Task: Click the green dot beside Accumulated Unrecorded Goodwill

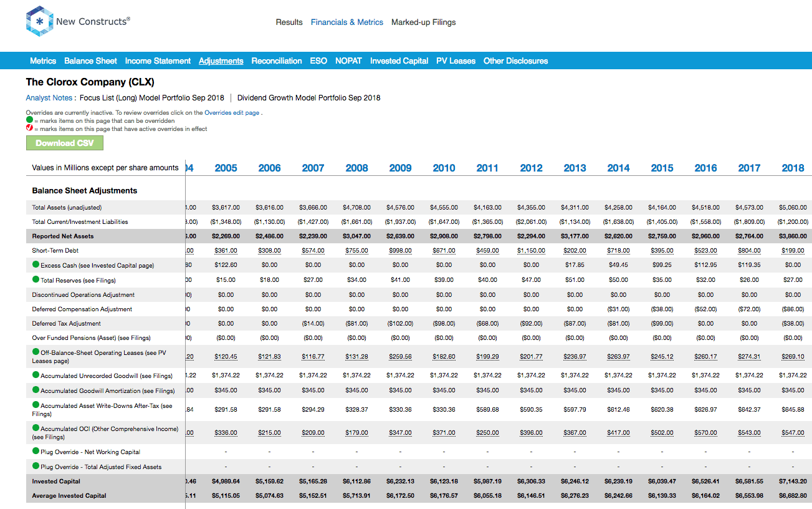Action: [36, 375]
